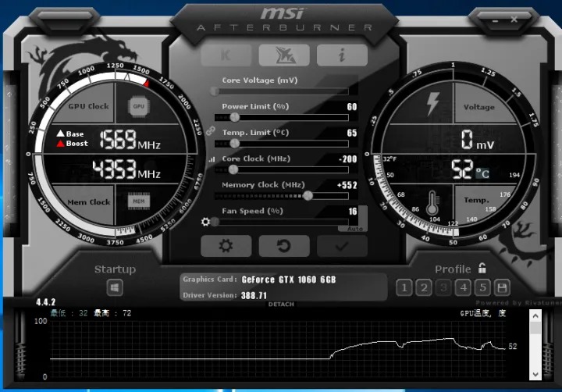Click the GPU温度 graph title

pos(483,313)
